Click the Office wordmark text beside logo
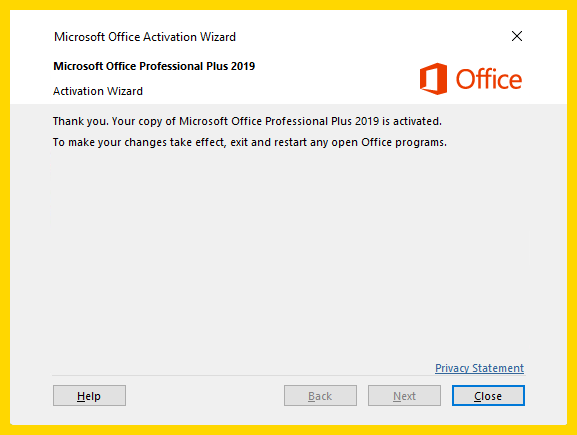 click(489, 79)
